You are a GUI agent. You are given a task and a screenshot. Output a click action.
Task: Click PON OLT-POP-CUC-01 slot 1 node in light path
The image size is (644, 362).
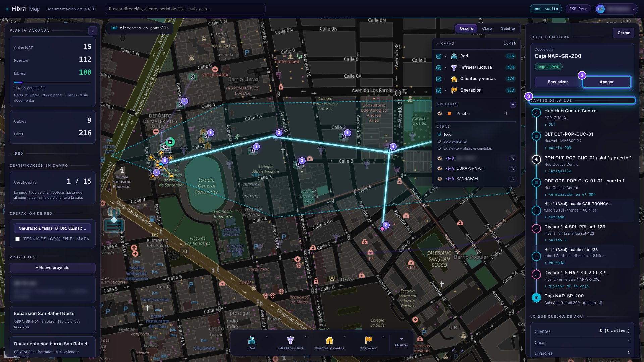pos(536,159)
